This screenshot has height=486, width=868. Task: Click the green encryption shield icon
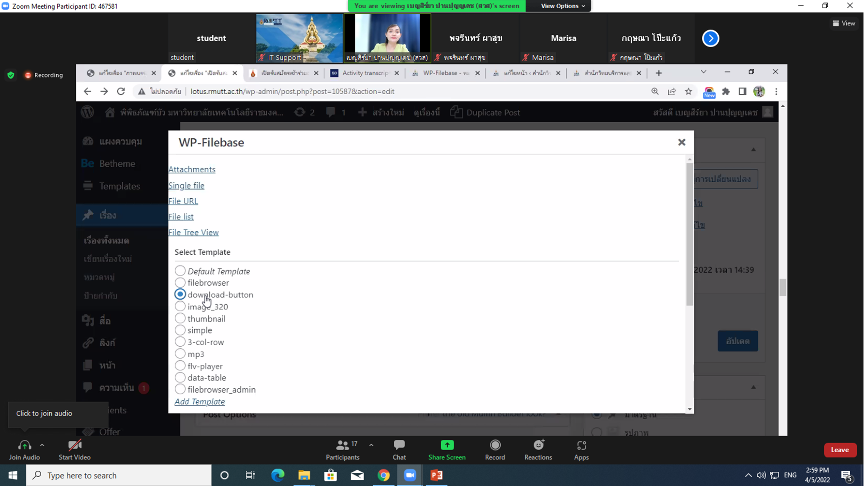pos(11,75)
